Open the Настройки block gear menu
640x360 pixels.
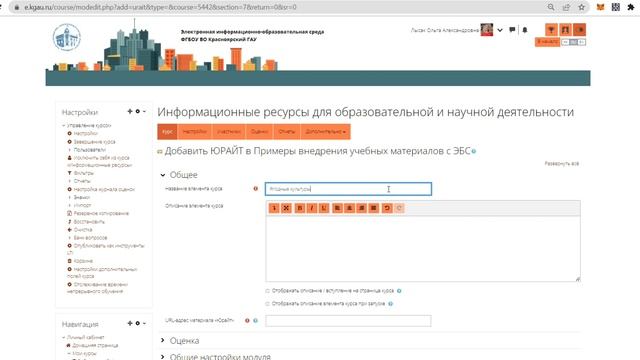point(140,111)
